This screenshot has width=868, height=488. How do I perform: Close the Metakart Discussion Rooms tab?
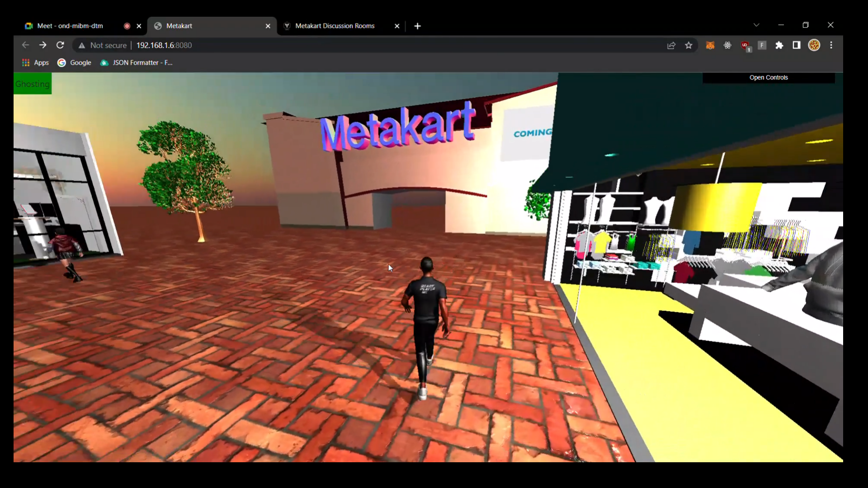coord(397,26)
